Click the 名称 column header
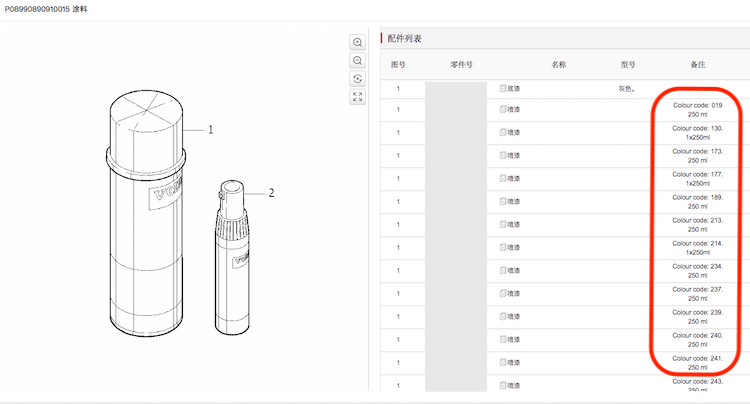Viewport: 750px width, 404px height. tap(559, 65)
